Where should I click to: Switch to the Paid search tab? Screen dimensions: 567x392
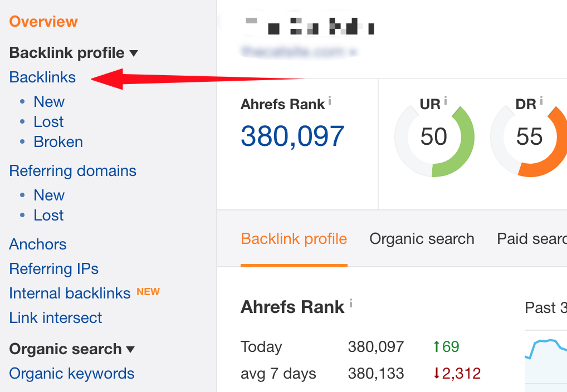pos(531,239)
